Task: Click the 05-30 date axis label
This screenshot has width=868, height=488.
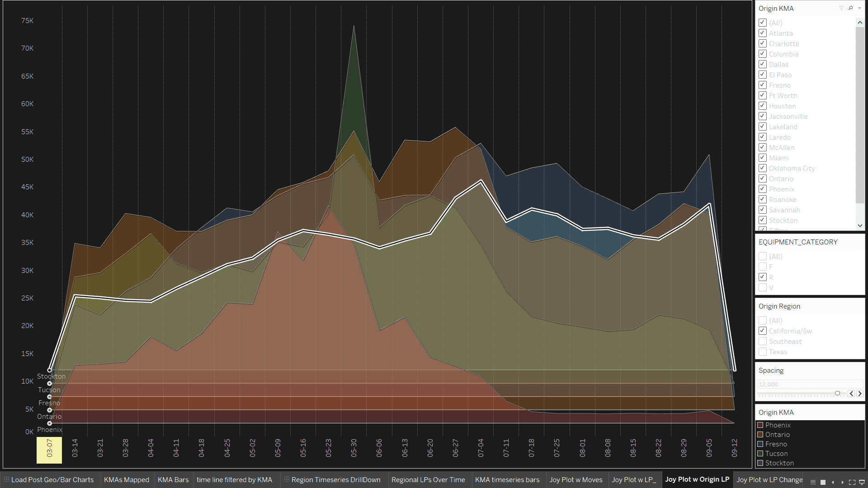Action: click(354, 448)
